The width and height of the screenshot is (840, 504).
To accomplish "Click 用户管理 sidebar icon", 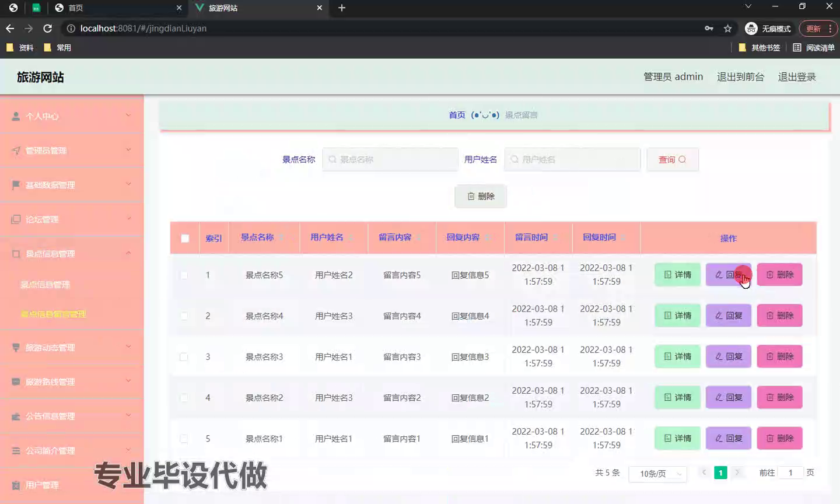I will click(x=16, y=485).
